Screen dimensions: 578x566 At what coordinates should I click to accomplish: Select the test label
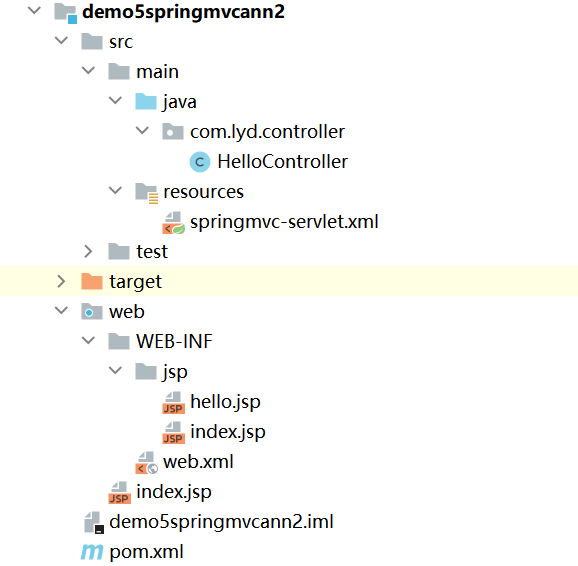[x=152, y=252]
